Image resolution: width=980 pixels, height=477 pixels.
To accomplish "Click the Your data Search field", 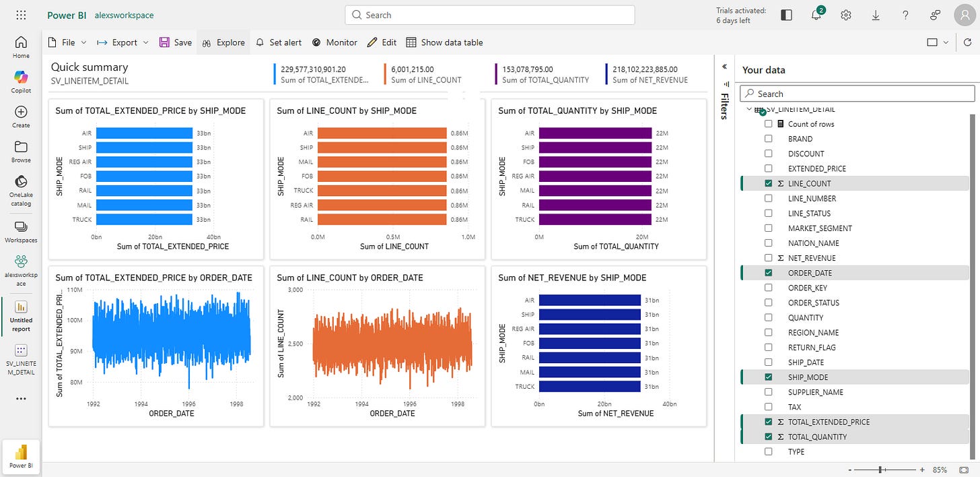I will coord(858,94).
